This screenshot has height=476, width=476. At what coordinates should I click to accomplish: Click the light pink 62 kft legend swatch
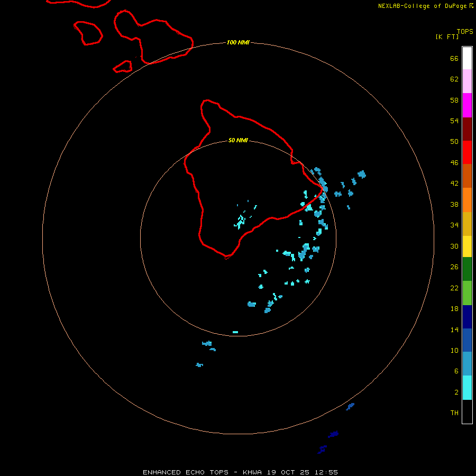467,81
